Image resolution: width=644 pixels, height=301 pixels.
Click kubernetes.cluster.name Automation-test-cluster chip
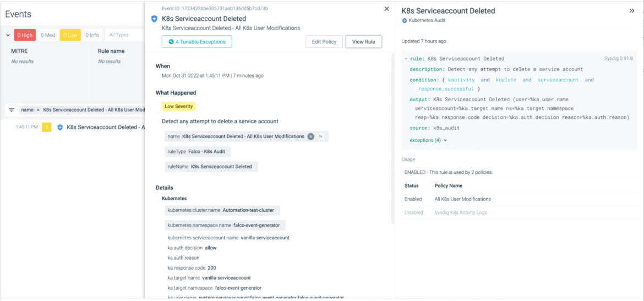tap(222, 210)
